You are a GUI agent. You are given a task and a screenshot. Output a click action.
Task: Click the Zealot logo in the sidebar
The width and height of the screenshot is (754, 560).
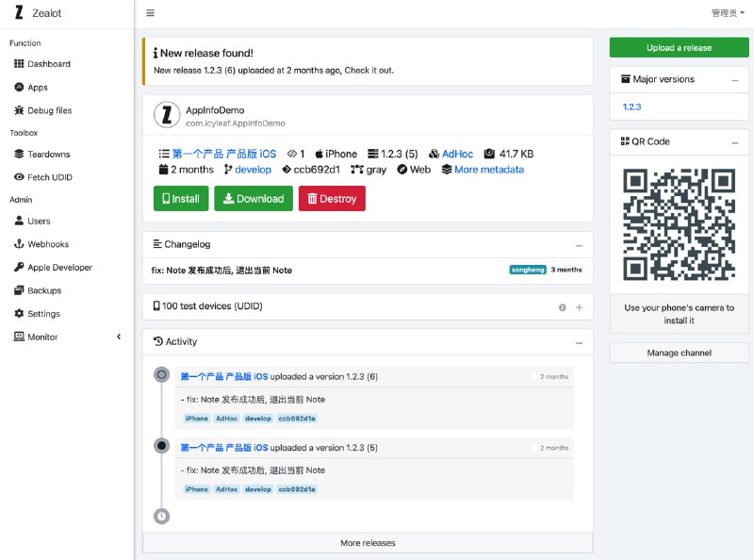[x=19, y=13]
